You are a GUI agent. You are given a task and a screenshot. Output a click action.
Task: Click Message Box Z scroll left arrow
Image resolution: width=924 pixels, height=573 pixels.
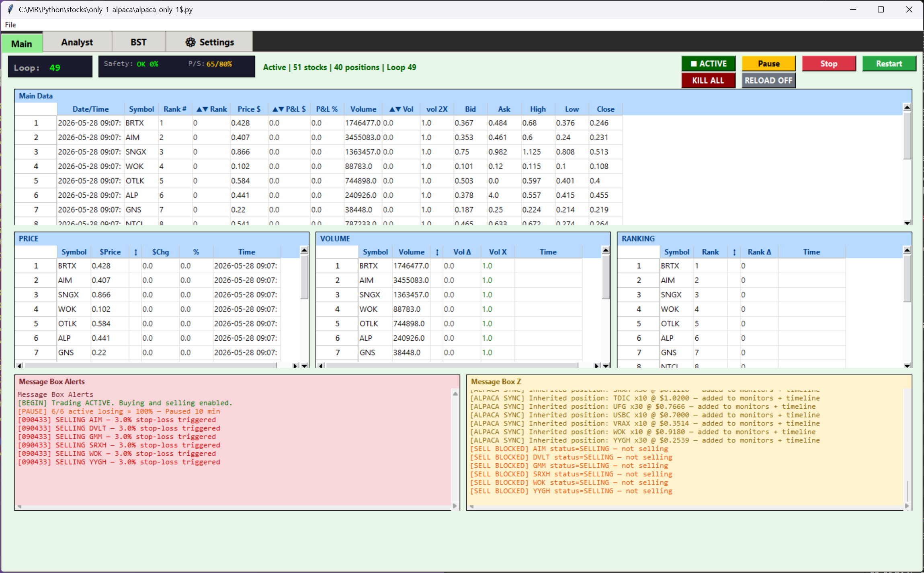471,507
